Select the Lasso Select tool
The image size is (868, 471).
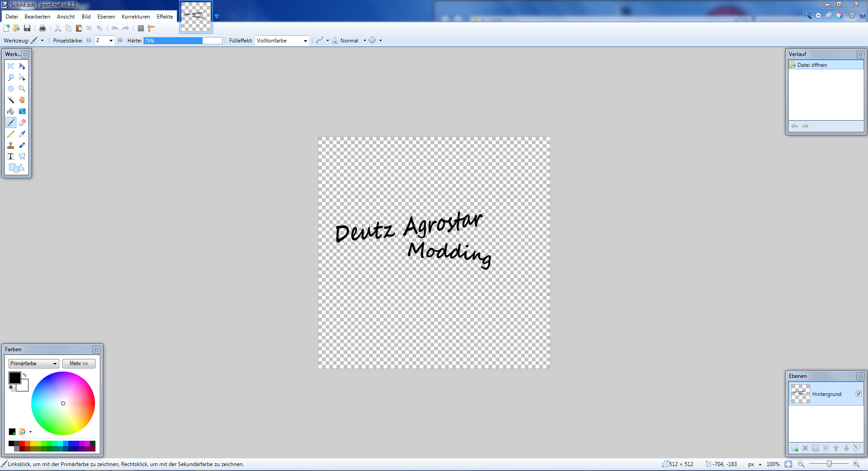[x=11, y=77]
